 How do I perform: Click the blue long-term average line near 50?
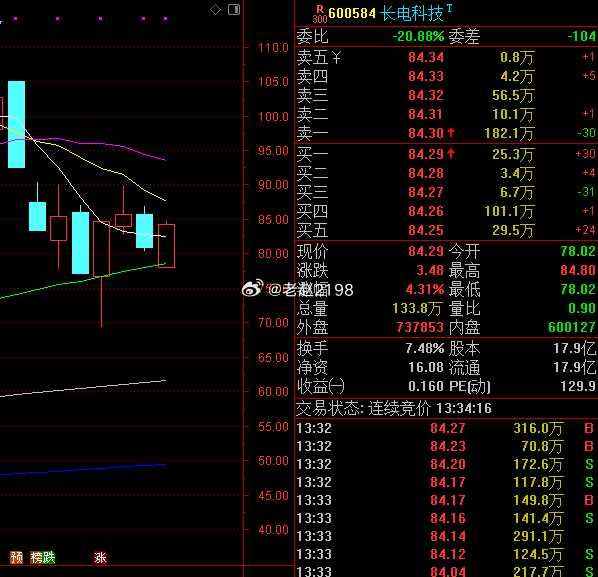click(84, 469)
